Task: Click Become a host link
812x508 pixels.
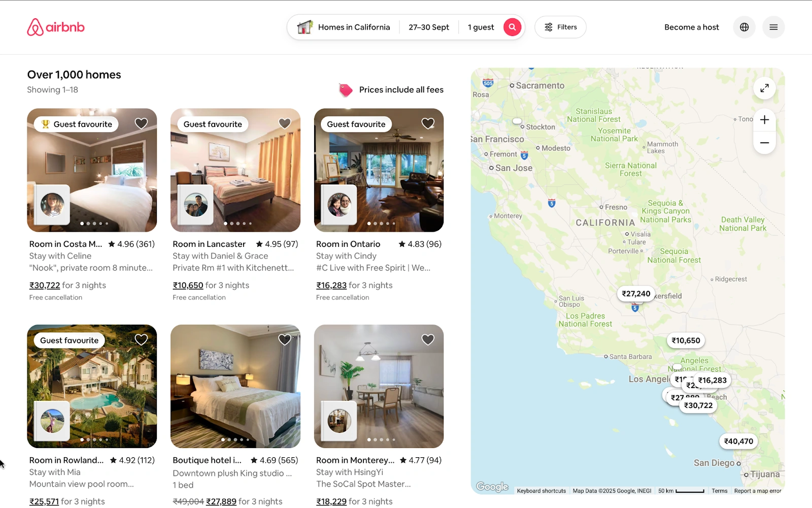Action: (x=692, y=27)
